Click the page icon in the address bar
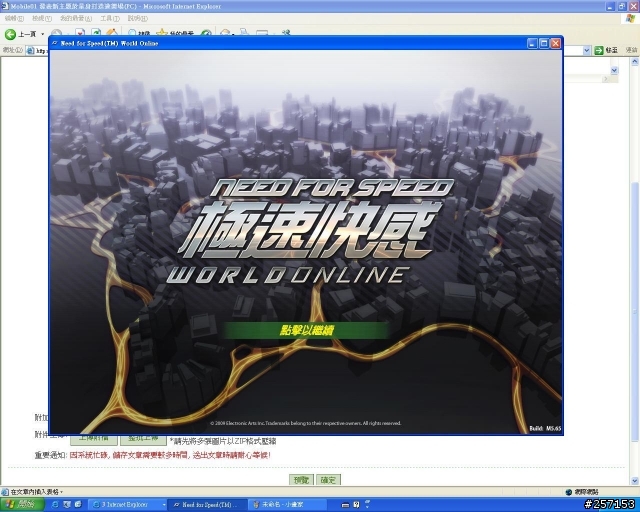Viewport: 640px width, 512px height. click(x=30, y=51)
